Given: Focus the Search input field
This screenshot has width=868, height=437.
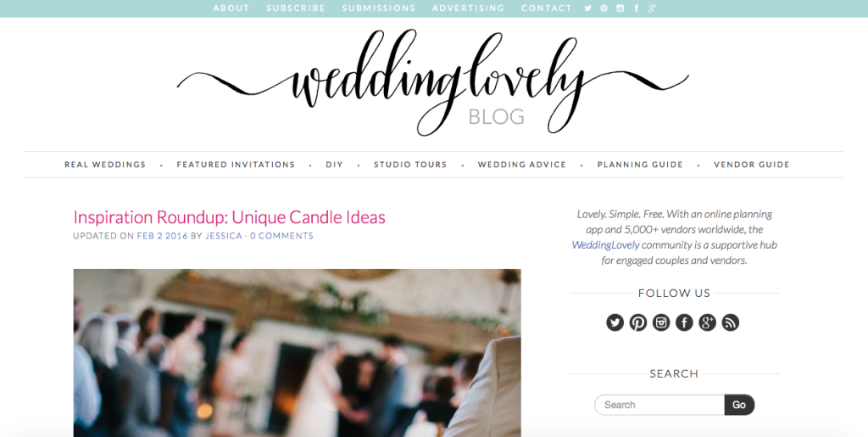Looking at the screenshot, I should (x=659, y=405).
